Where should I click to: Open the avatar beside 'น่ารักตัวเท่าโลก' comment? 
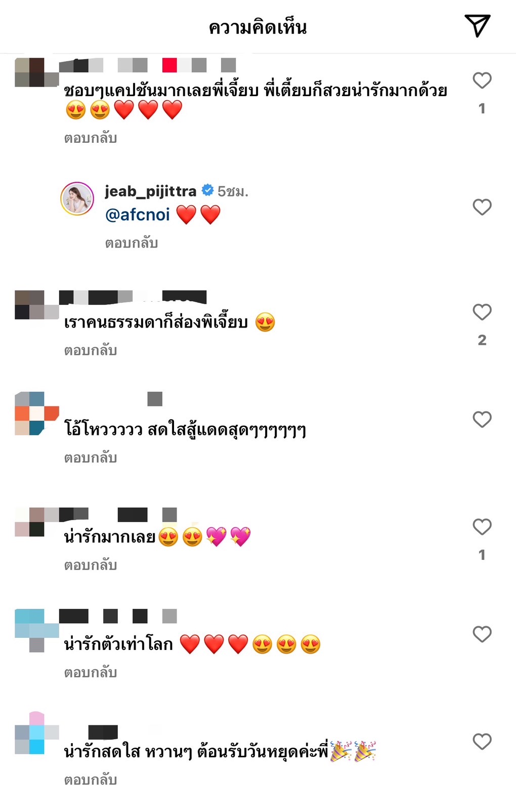point(37,630)
